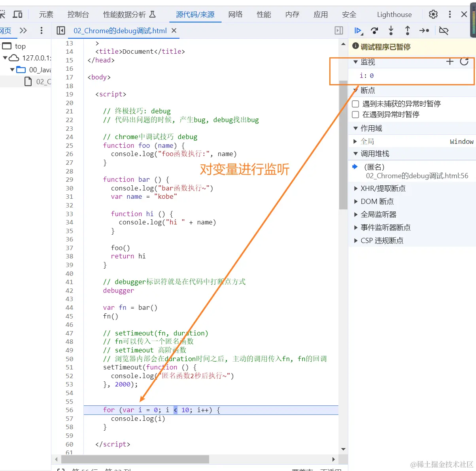Click the vertical code scrollbar thumb
This screenshot has height=471, width=476.
tap(343, 145)
